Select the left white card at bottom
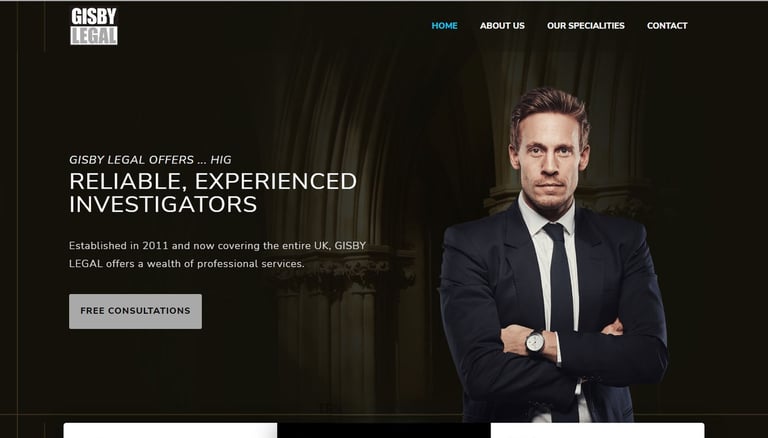This screenshot has width=768, height=438. point(170,431)
